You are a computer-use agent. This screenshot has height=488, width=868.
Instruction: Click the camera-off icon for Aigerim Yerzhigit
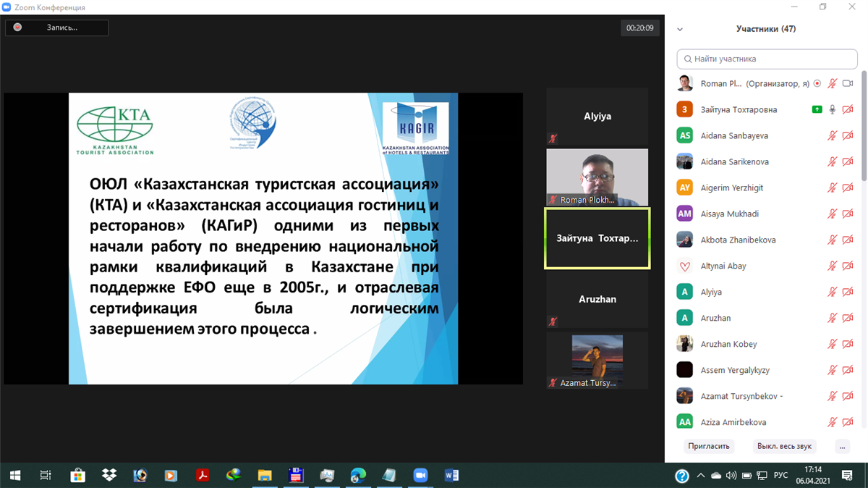[x=848, y=188]
